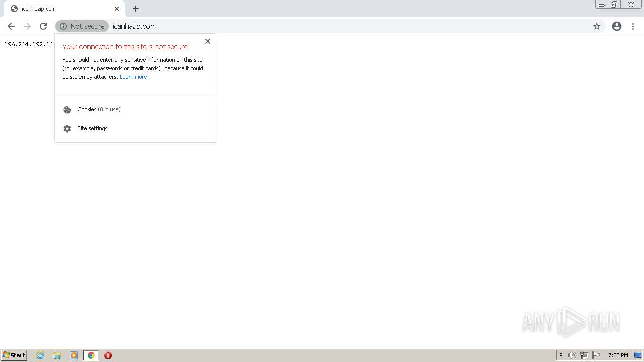
Task: Click the Site settings gear icon
Action: pos(67,129)
